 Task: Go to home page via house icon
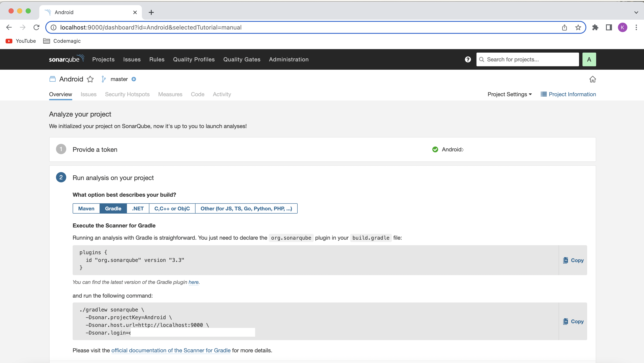(593, 79)
